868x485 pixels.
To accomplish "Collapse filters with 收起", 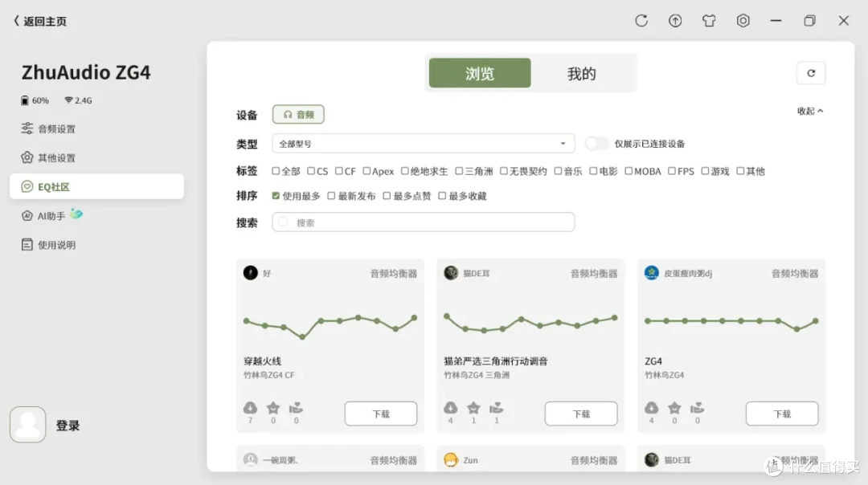I will (810, 111).
